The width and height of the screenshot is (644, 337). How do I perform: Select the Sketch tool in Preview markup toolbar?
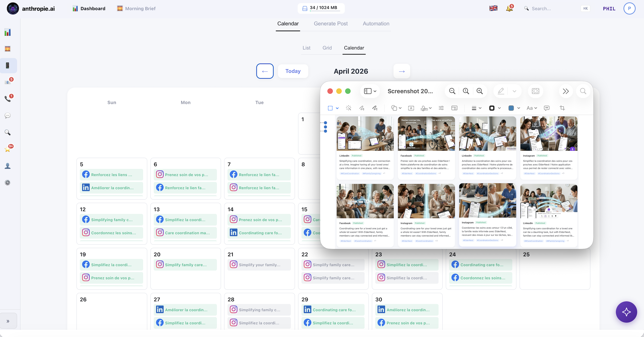362,108
